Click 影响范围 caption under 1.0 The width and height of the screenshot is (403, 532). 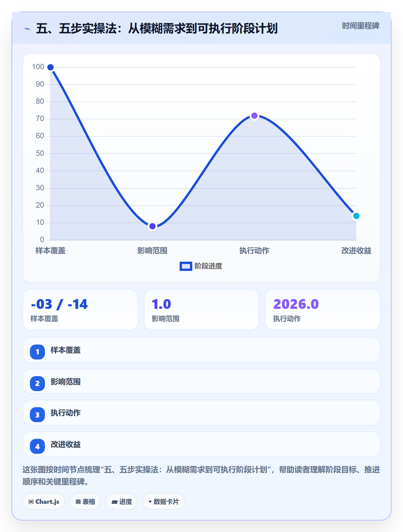(x=166, y=319)
